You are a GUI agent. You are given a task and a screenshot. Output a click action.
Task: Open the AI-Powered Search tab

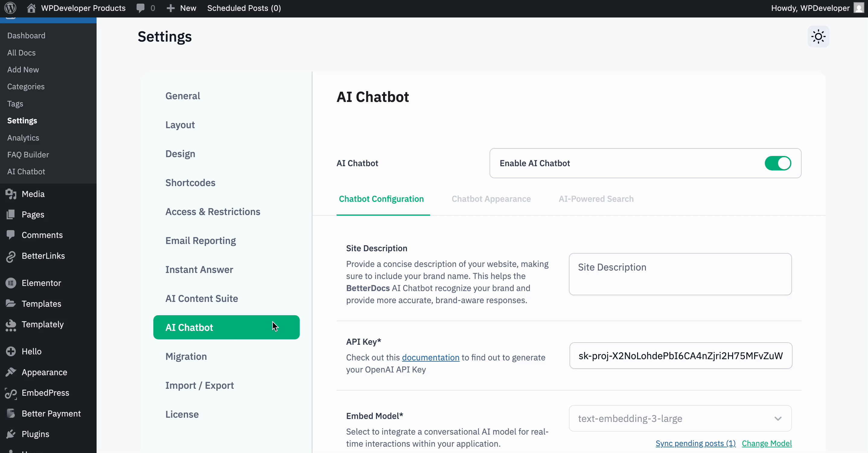tap(596, 199)
